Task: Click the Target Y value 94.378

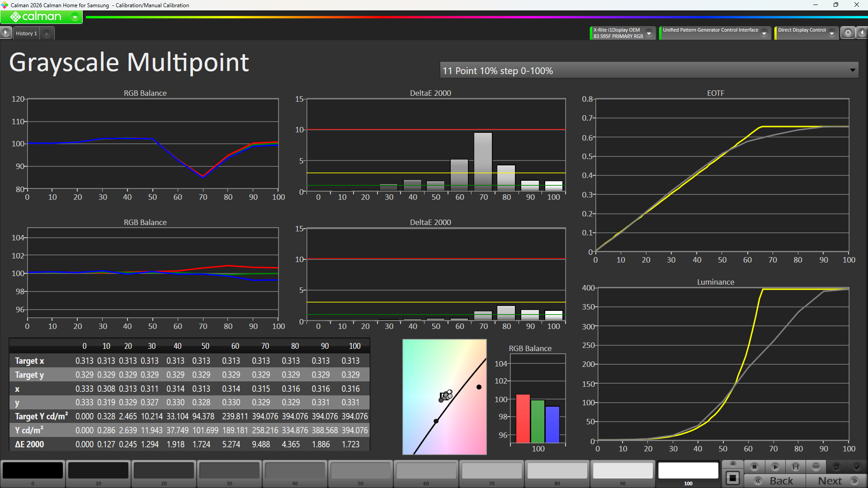Action: pyautogui.click(x=203, y=417)
